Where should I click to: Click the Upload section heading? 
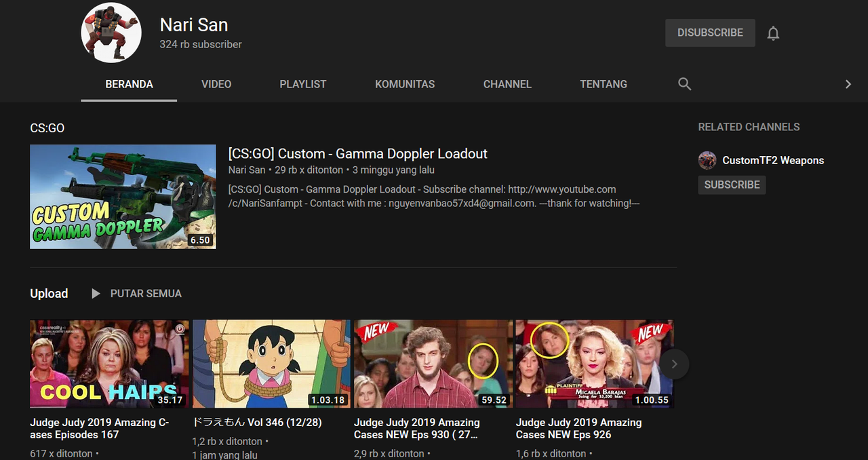(x=49, y=294)
